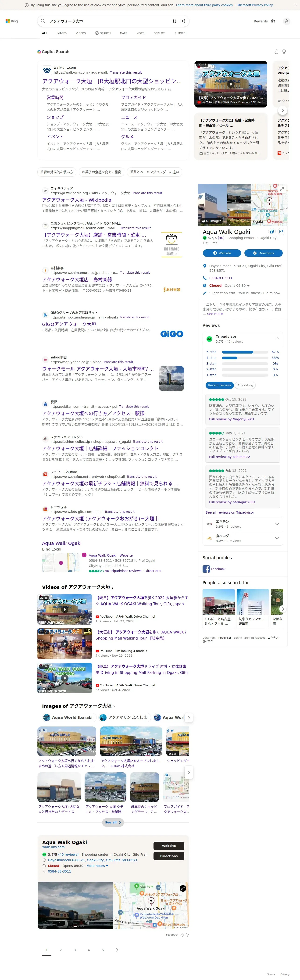Expand the bottom map with fullscreen icon

(183, 888)
